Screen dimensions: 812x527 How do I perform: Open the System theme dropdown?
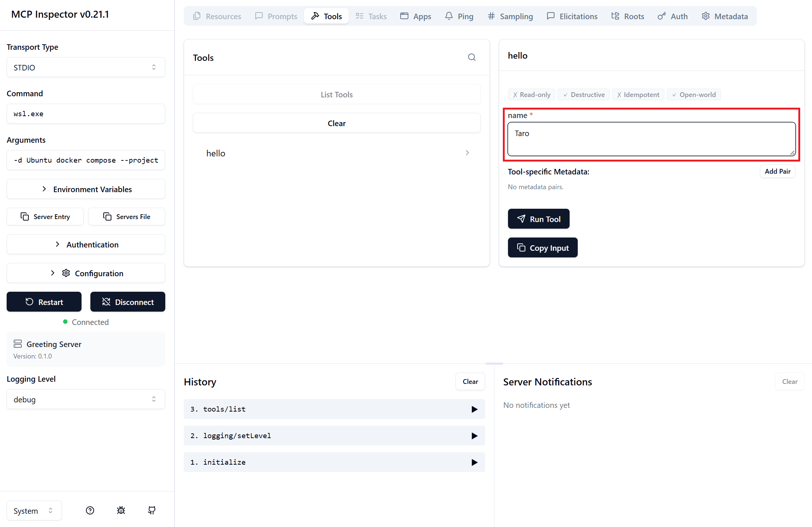tap(34, 510)
